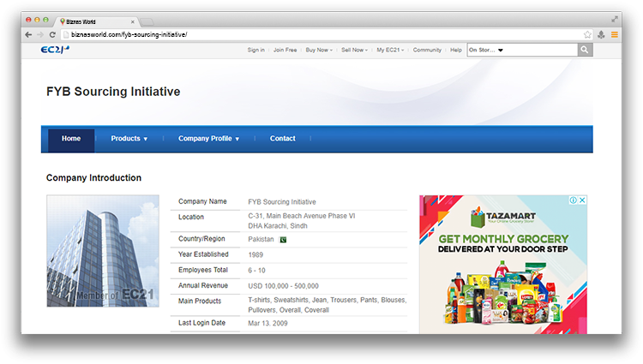Expand the Buy Now dropdown

point(319,51)
